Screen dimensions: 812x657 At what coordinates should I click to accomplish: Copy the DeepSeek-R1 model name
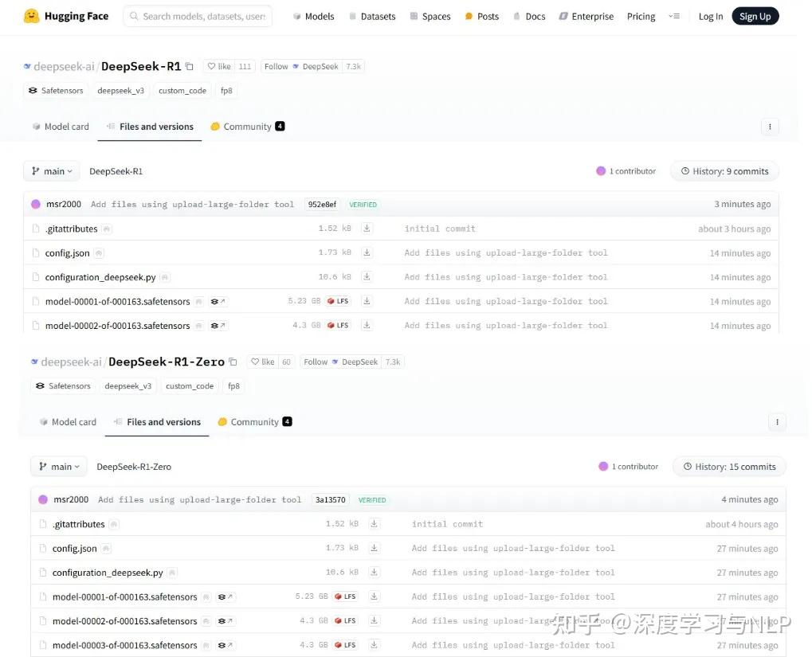[x=189, y=67]
